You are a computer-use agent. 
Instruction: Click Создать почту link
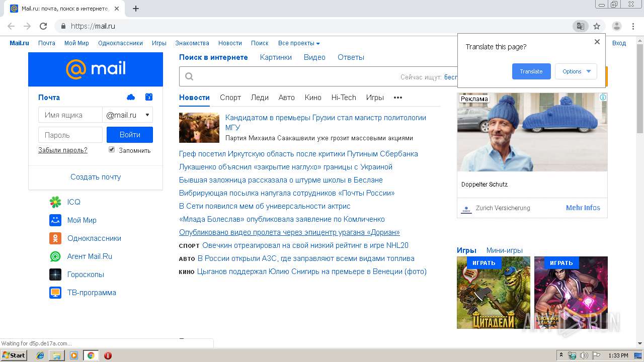click(96, 177)
